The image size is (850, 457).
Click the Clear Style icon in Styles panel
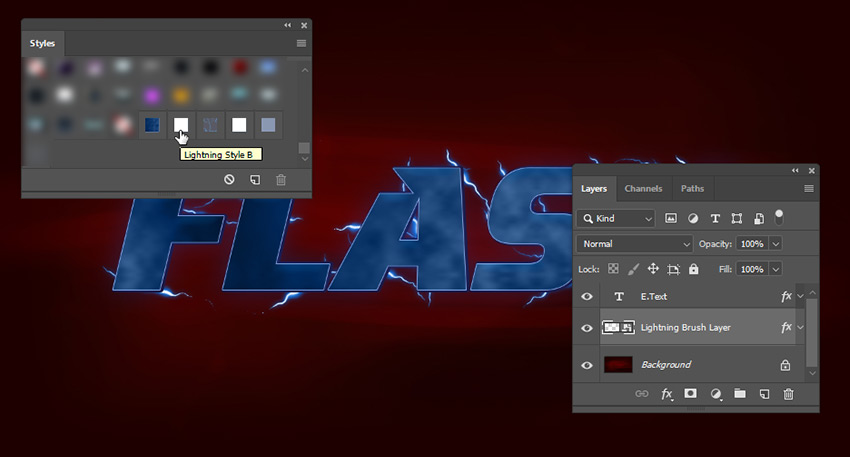[x=229, y=179]
